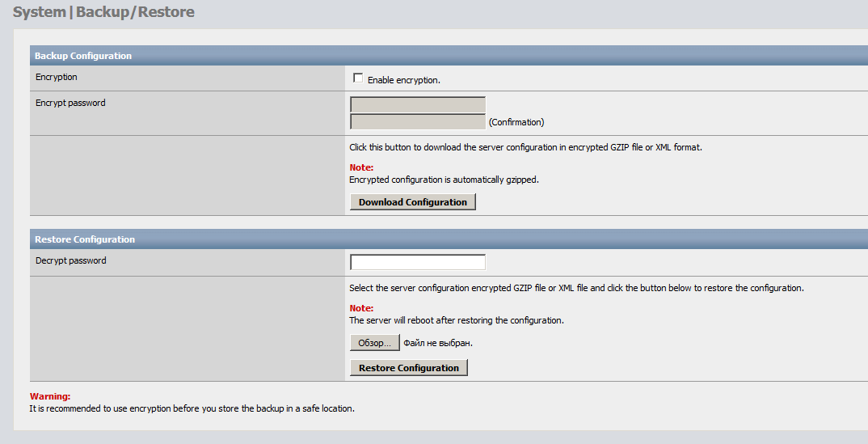Click into the Decrypt password field
868x444 pixels.
point(417,262)
